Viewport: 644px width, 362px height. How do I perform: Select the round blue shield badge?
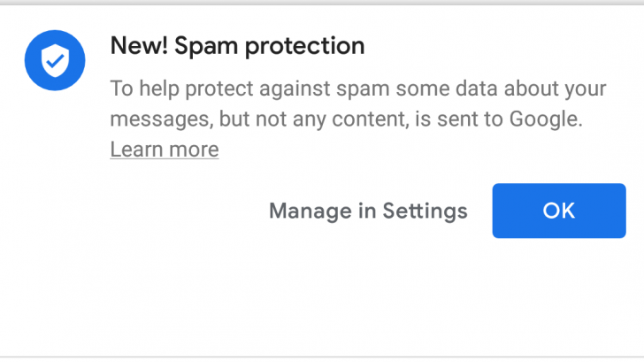click(x=55, y=61)
